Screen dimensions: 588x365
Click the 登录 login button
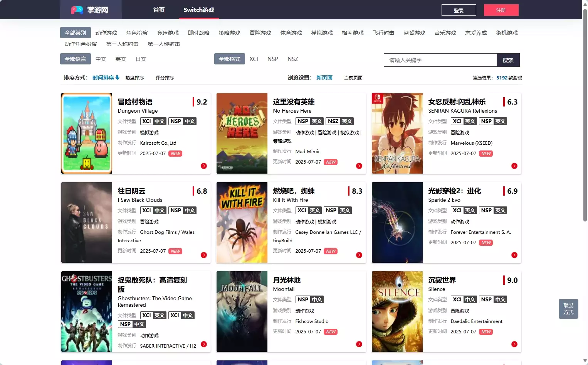pyautogui.click(x=459, y=10)
